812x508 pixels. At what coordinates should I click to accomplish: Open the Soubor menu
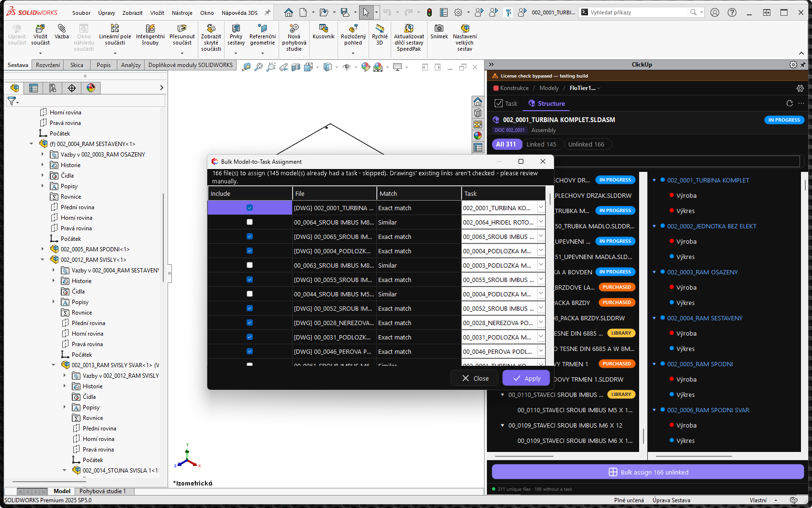click(x=81, y=13)
